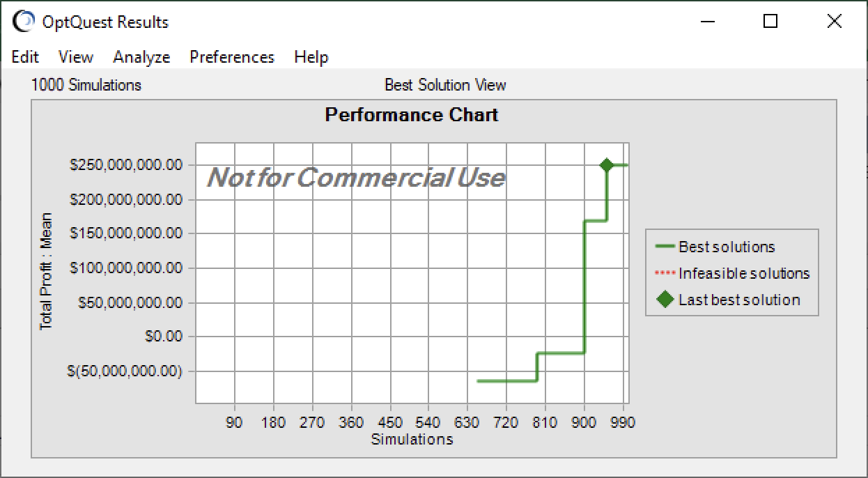Open the Edit menu
Screen dimensions: 868x478
(x=25, y=57)
